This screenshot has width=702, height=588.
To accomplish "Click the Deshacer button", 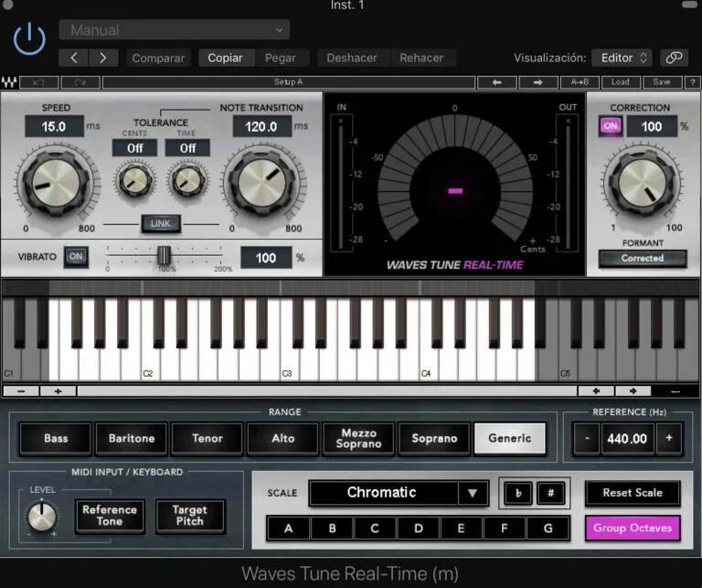I will pos(352,58).
